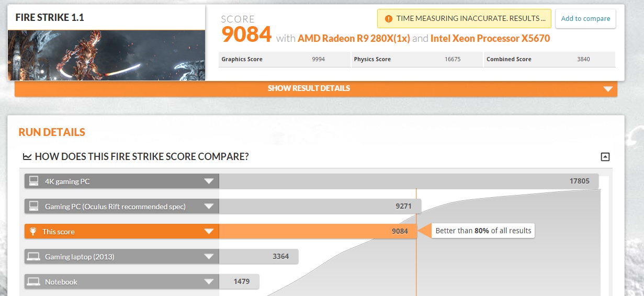Click the Fire Strike 1.1 title
The width and height of the screenshot is (644, 296).
pyautogui.click(x=50, y=18)
